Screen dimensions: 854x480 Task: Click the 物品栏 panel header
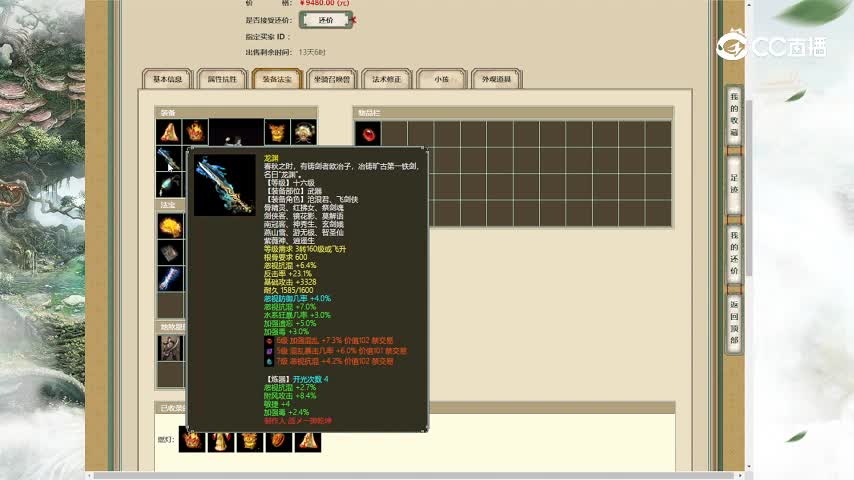[x=513, y=113]
